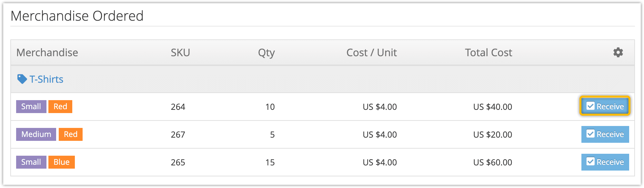
Task: Click the tag icon beside T-Shirts
Action: [22, 79]
